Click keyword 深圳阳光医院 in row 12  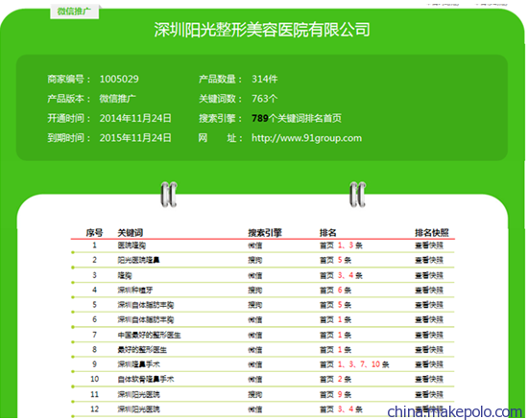coord(138,408)
